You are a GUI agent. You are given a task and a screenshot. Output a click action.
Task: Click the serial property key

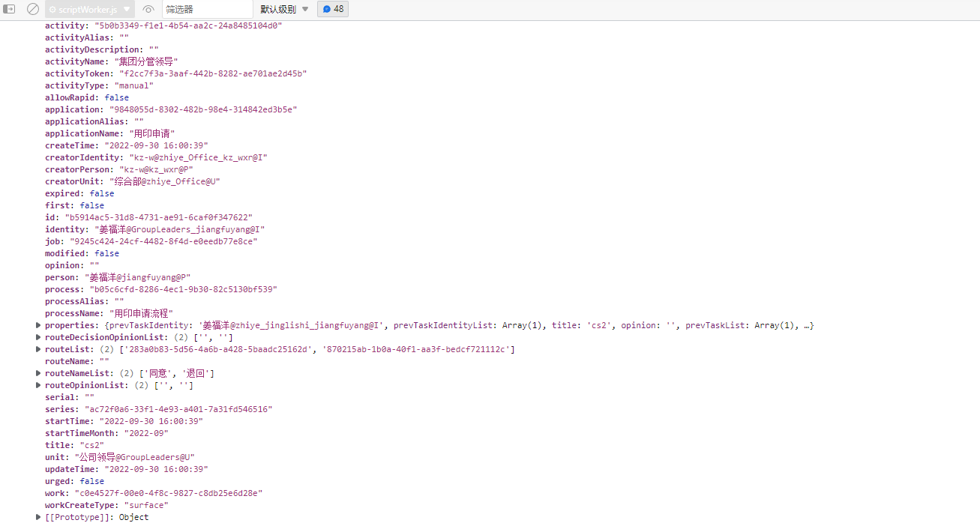[61, 397]
